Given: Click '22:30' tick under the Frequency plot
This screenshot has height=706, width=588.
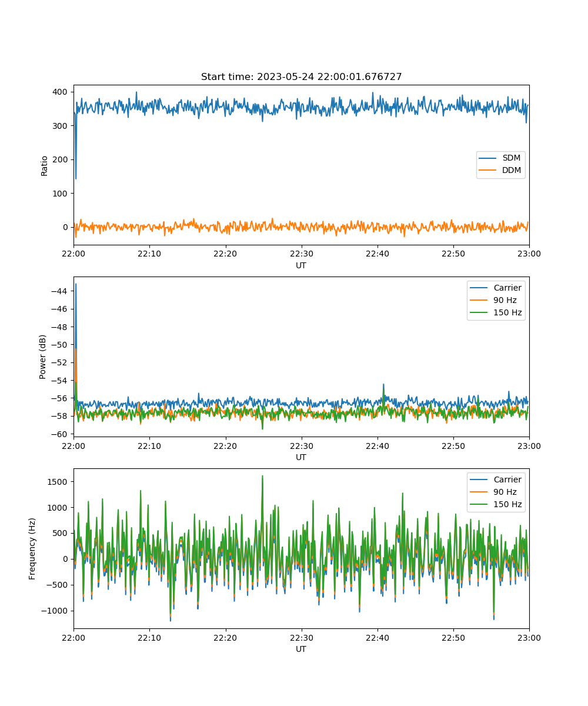Looking at the screenshot, I should 301,638.
